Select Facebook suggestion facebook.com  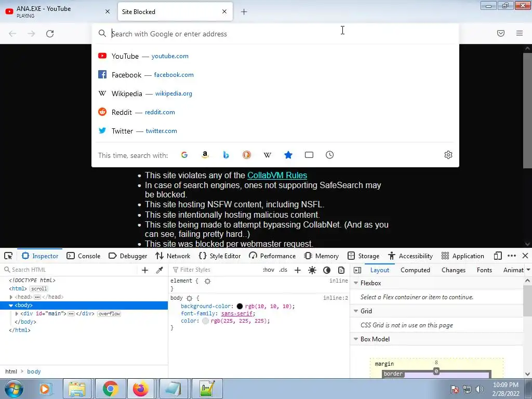coord(275,75)
